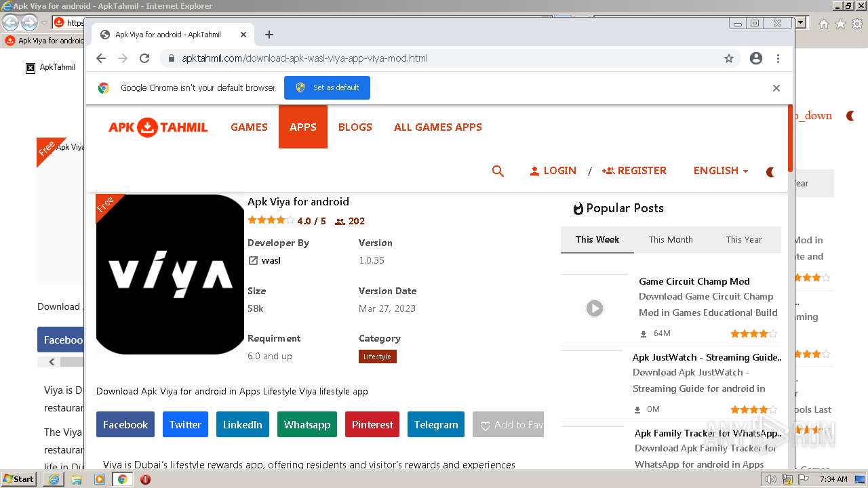
Task: Share on Facebook button
Action: (125, 424)
